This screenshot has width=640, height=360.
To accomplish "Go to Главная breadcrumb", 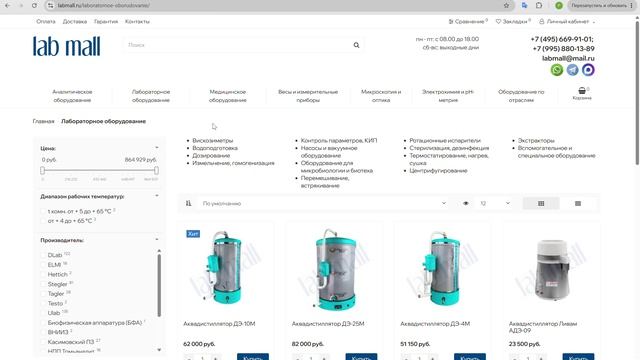I will 43,121.
